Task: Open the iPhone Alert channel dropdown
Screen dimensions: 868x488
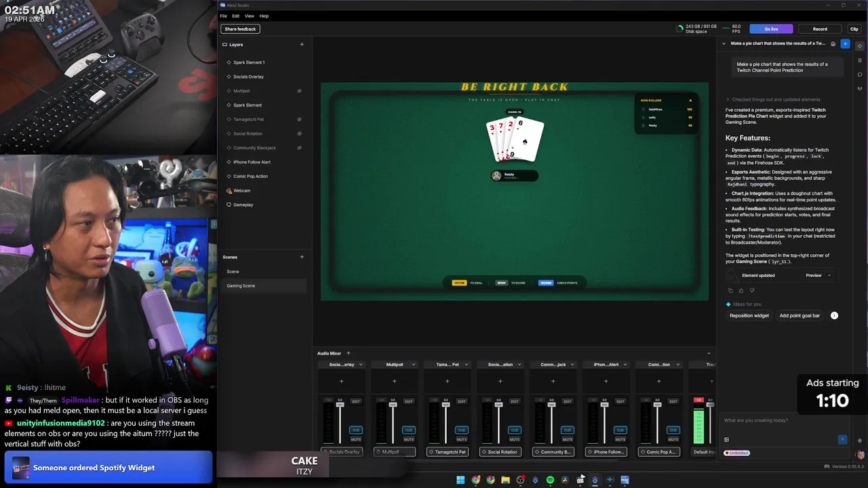Action: tap(625, 365)
